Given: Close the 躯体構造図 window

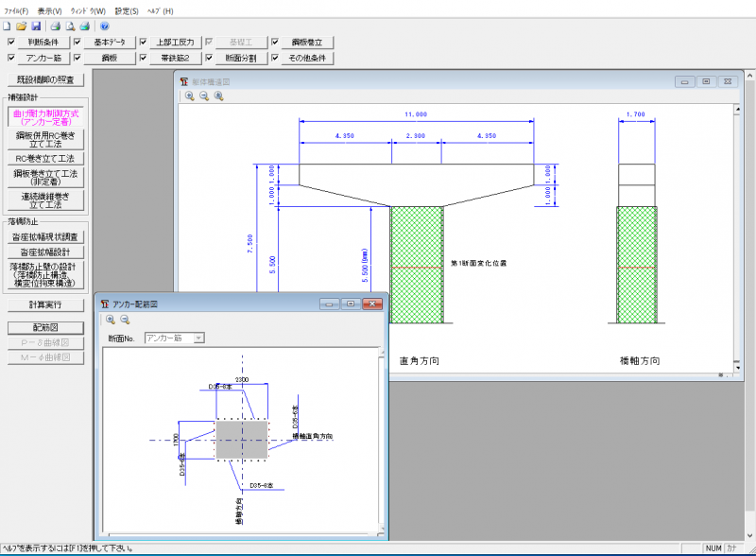Looking at the screenshot, I should (x=728, y=81).
